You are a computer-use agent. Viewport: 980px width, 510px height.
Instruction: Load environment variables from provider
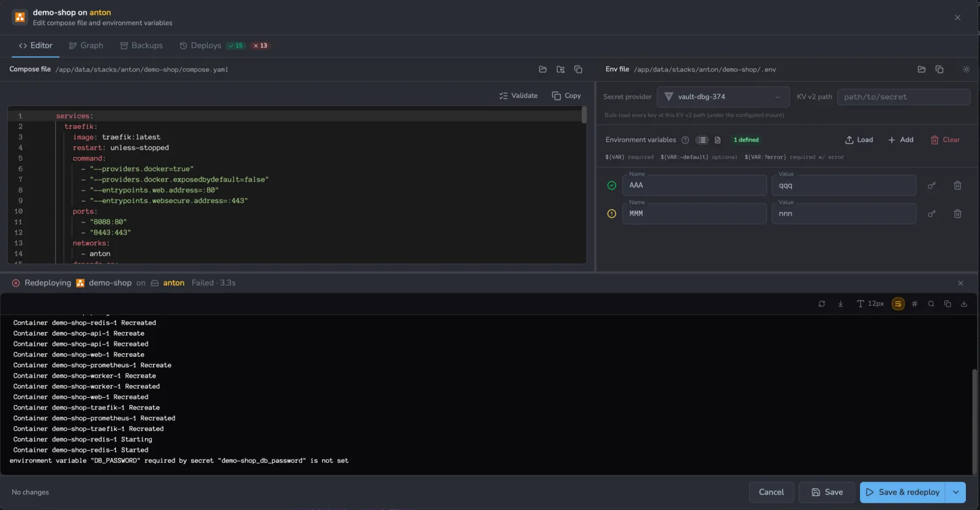(x=859, y=140)
